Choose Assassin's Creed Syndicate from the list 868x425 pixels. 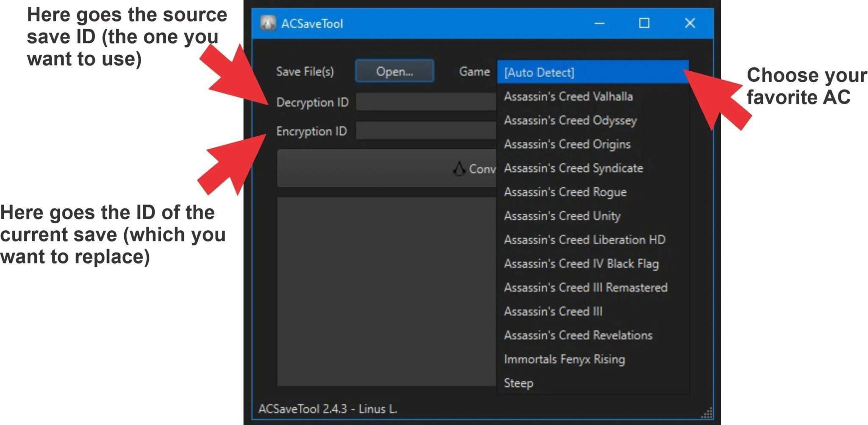point(593,168)
